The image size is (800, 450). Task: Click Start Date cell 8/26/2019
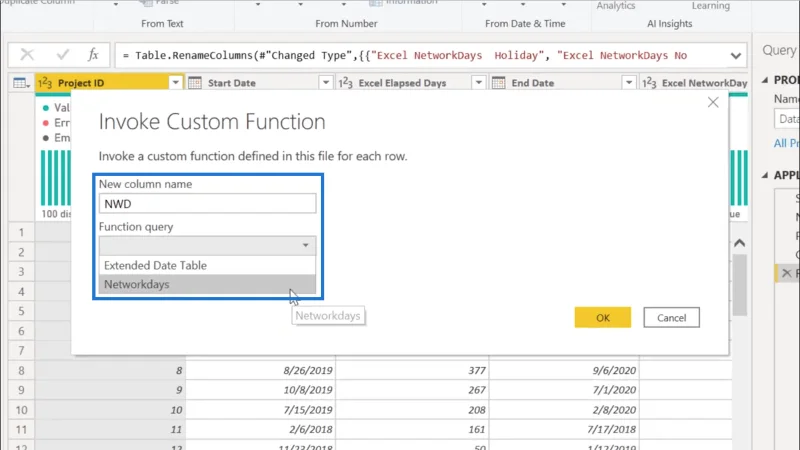click(x=261, y=370)
